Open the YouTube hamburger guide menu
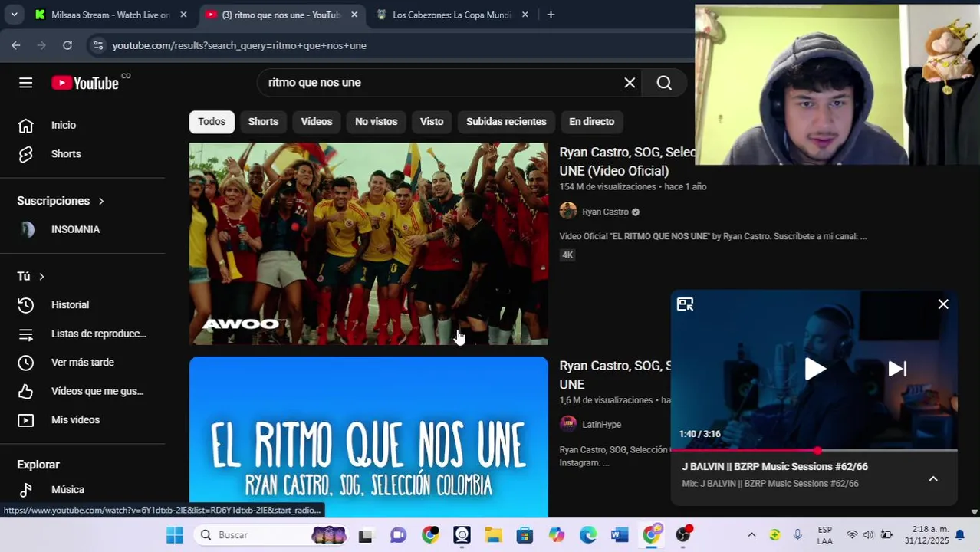980x552 pixels. (x=25, y=83)
